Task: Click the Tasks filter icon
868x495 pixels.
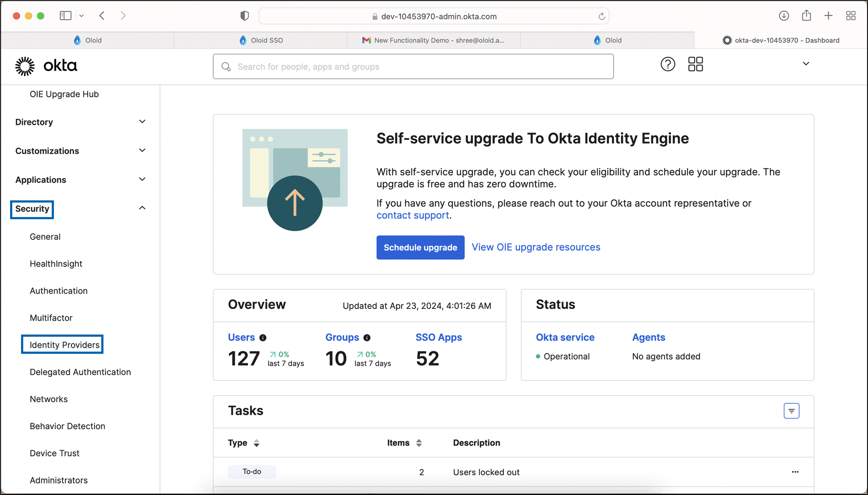Action: pos(791,411)
